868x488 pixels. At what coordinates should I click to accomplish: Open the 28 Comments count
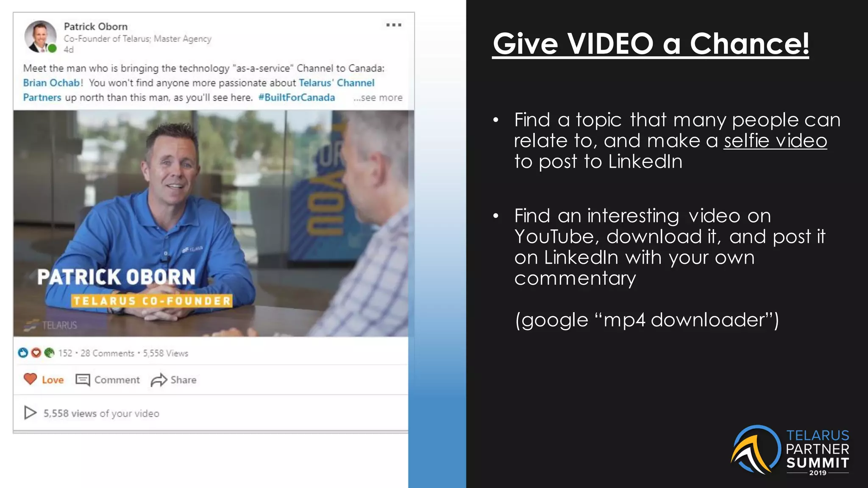[107, 353]
